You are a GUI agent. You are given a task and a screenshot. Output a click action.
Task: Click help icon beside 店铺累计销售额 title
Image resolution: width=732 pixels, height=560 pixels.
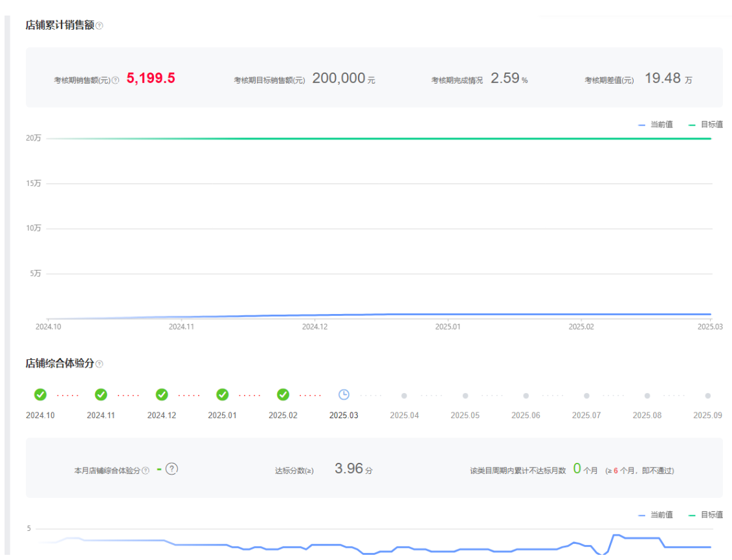[99, 26]
